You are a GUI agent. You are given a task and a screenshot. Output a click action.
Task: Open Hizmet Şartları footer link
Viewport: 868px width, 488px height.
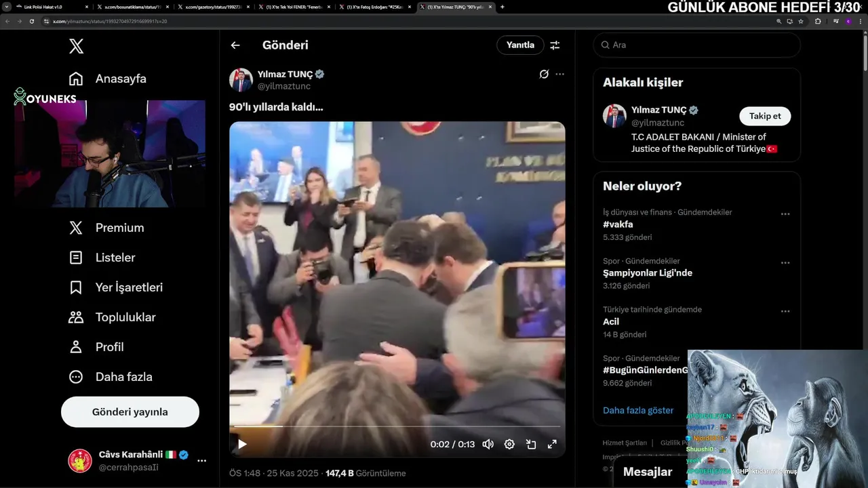pos(625,443)
